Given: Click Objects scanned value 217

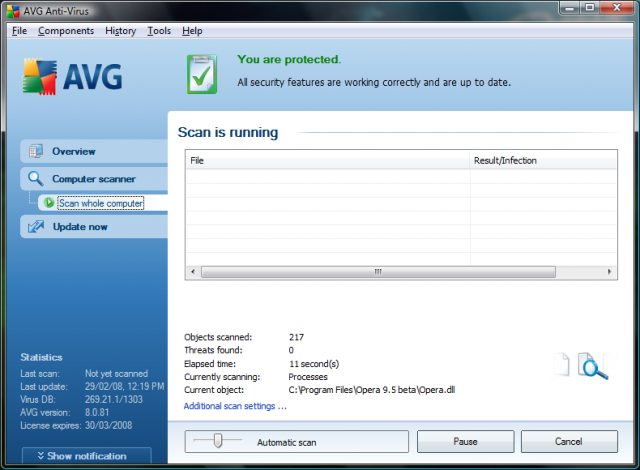Looking at the screenshot, I should pyautogui.click(x=296, y=337).
